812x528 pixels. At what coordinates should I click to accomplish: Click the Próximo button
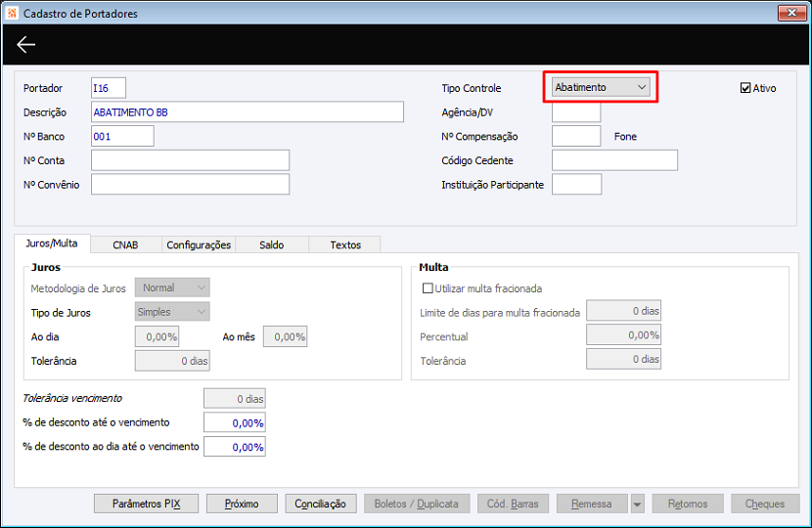pyautogui.click(x=242, y=504)
